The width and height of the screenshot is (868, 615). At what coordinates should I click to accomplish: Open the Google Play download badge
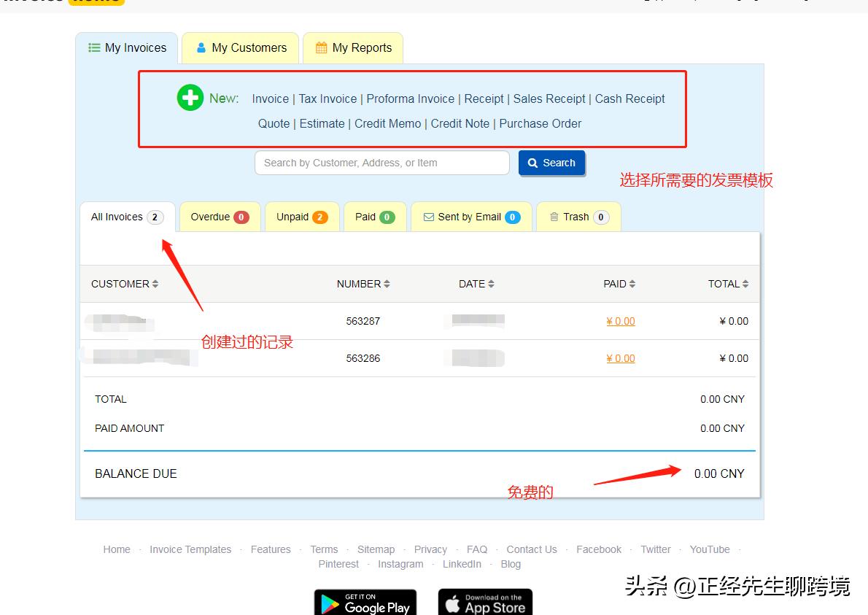tap(365, 603)
